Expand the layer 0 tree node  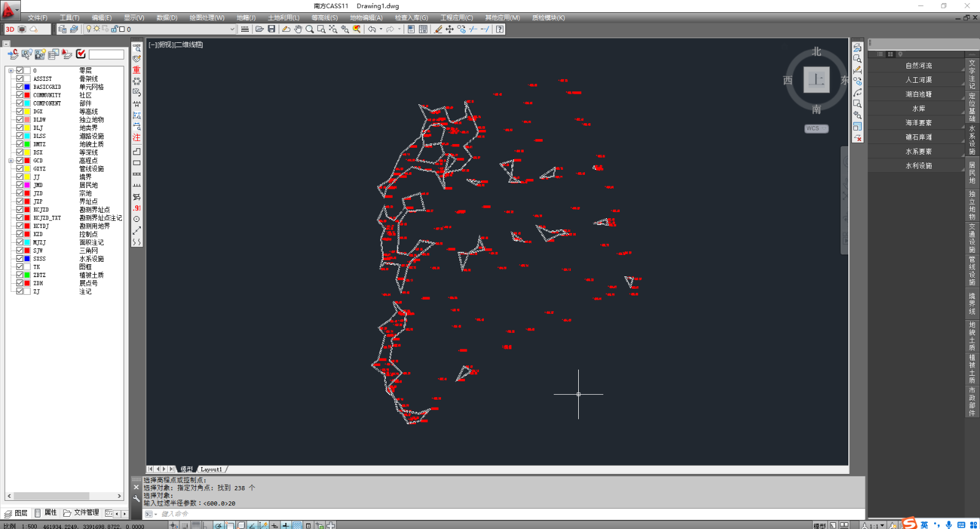[x=11, y=70]
